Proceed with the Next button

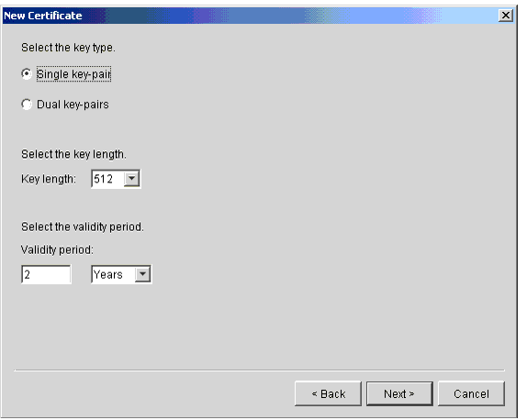399,393
